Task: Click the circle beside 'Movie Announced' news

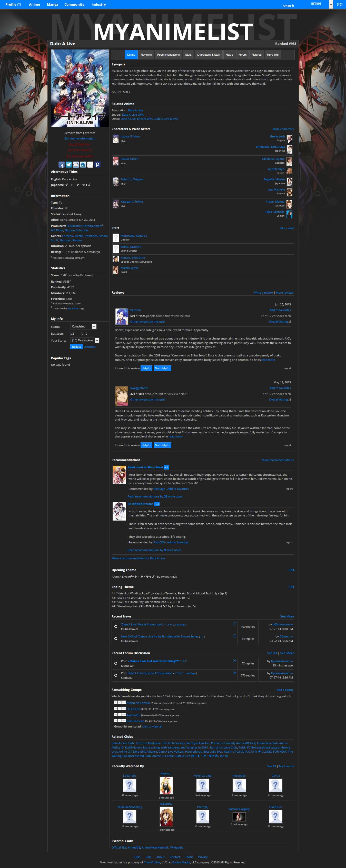Action: click(x=116, y=626)
